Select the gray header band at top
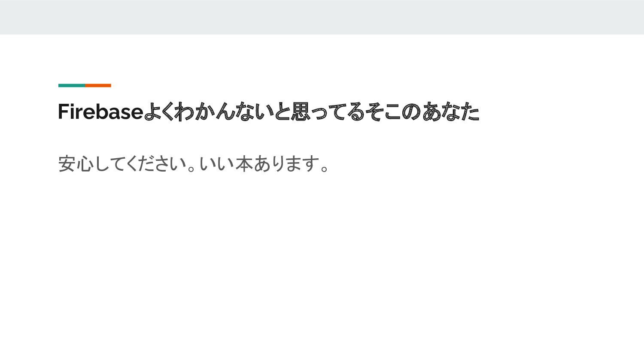 point(322,17)
